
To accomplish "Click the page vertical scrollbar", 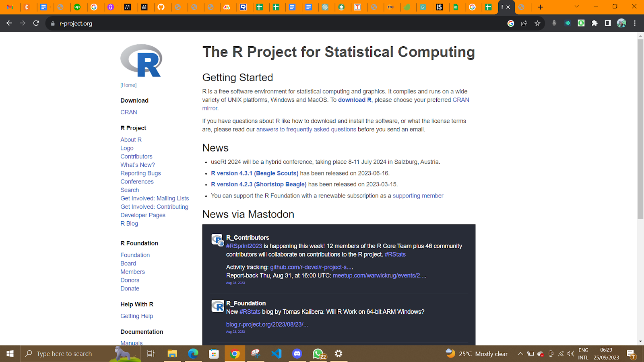I will pyautogui.click(x=640, y=129).
